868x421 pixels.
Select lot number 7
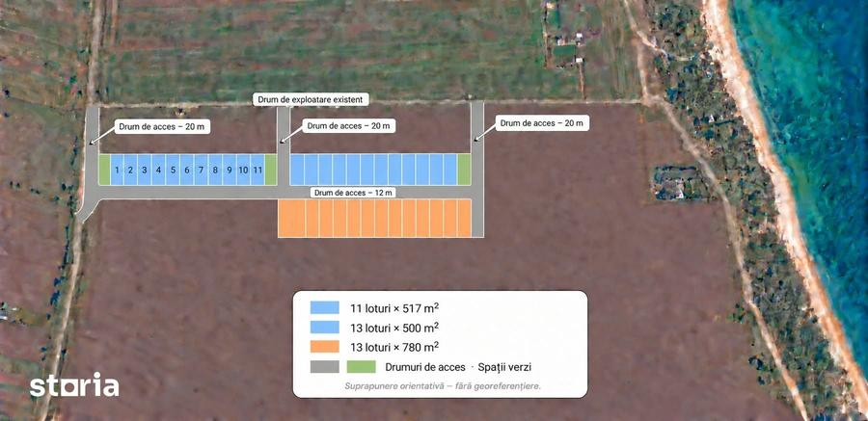pyautogui.click(x=201, y=170)
